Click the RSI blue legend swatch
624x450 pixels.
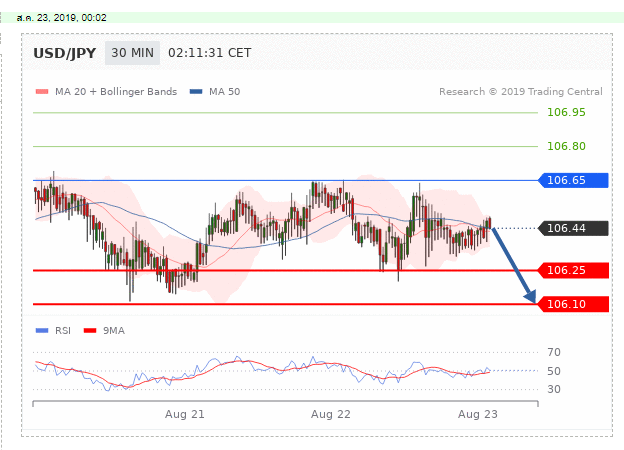(42, 331)
